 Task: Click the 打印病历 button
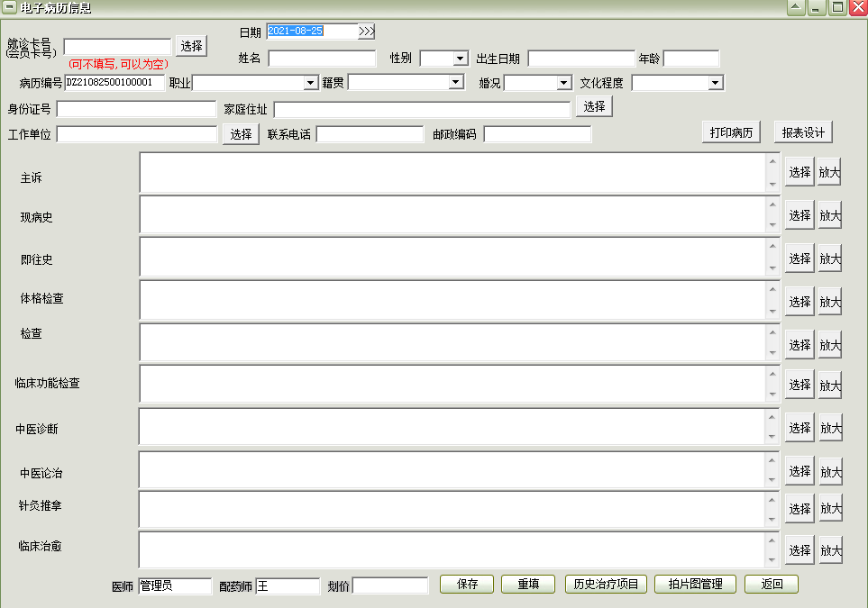pyautogui.click(x=731, y=132)
